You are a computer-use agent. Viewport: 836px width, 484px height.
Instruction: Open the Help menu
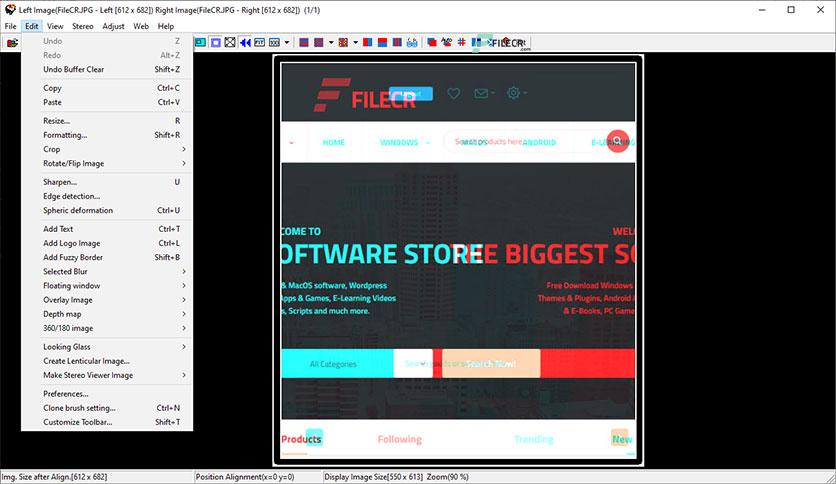point(166,26)
